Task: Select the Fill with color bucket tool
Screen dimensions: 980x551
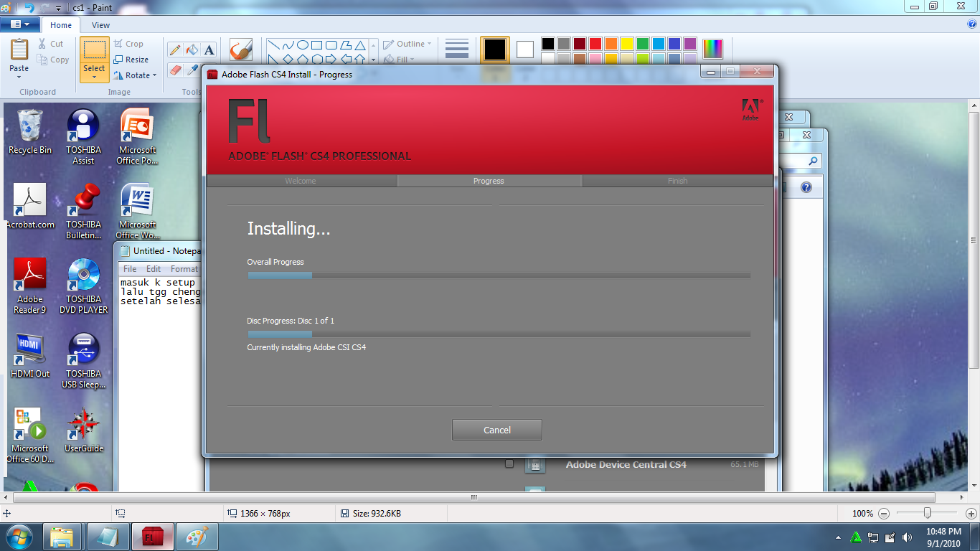Action: click(x=191, y=49)
